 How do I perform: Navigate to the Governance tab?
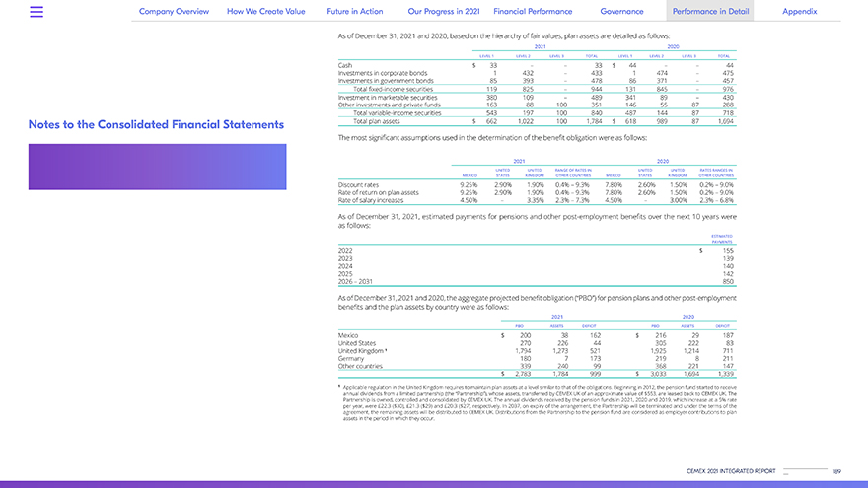point(622,12)
